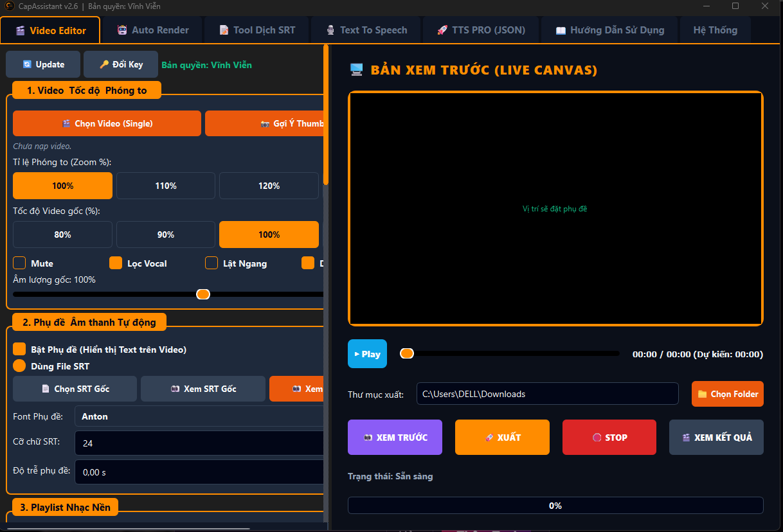This screenshot has height=532, width=783.
Task: Click 'Vị trí sẽ đặt phụ đề' placeholder text
Action: (555, 209)
